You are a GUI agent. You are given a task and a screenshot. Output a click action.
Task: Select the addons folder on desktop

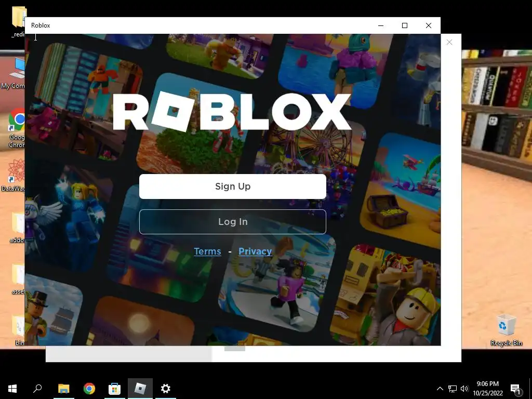coord(17,228)
